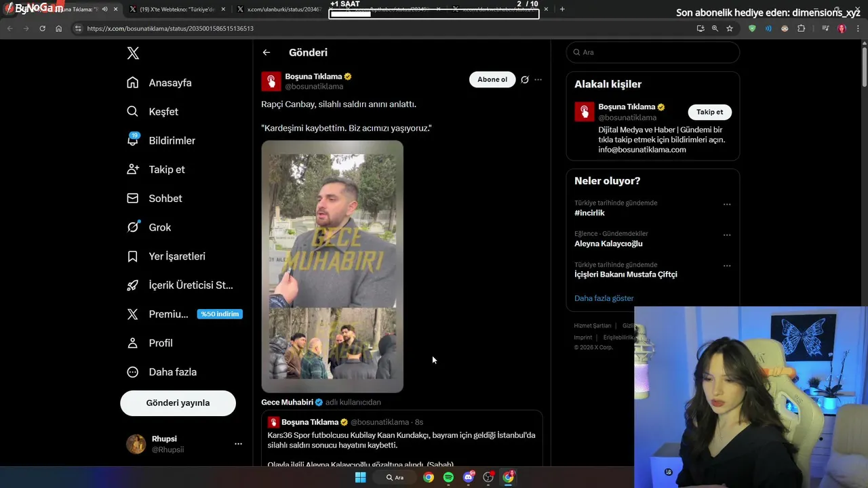Open the İçişleri Bakanı Mustafa Çiftçi trend

point(626,274)
